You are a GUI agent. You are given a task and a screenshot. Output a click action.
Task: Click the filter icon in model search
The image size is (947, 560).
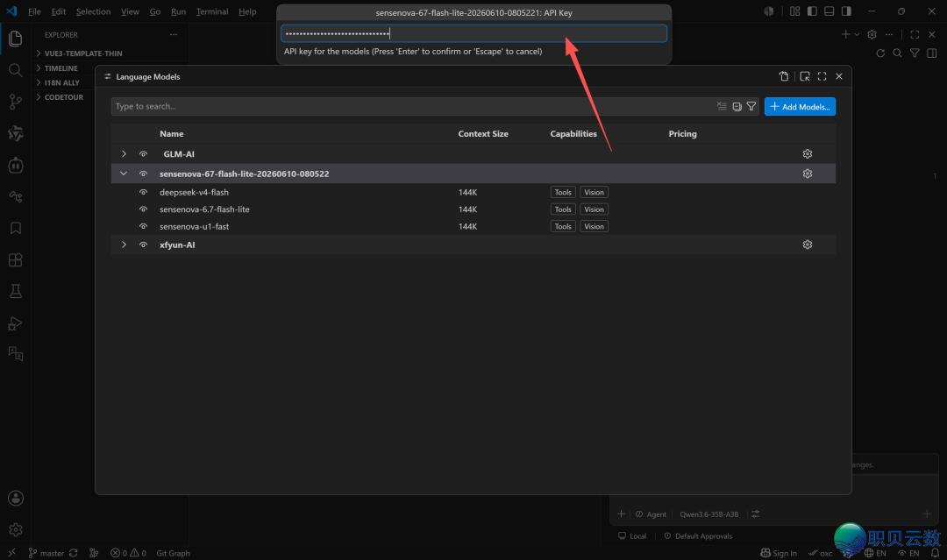tap(751, 106)
